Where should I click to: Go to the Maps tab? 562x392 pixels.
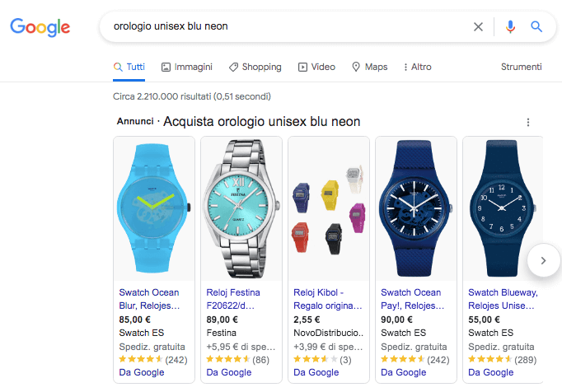369,67
